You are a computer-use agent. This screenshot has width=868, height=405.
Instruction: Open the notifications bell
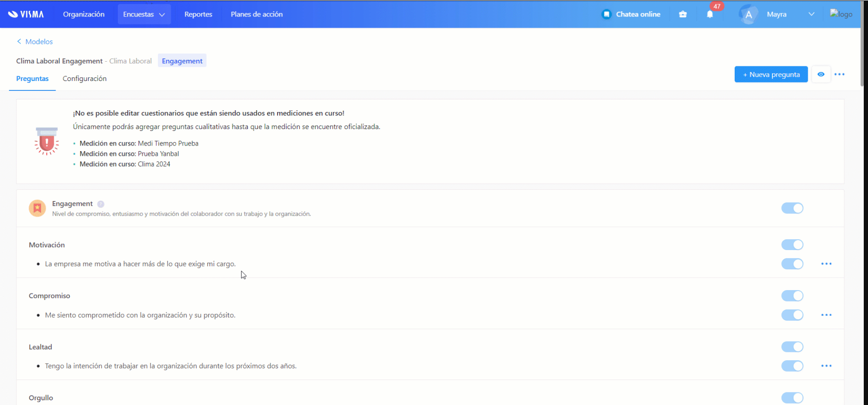(x=710, y=15)
